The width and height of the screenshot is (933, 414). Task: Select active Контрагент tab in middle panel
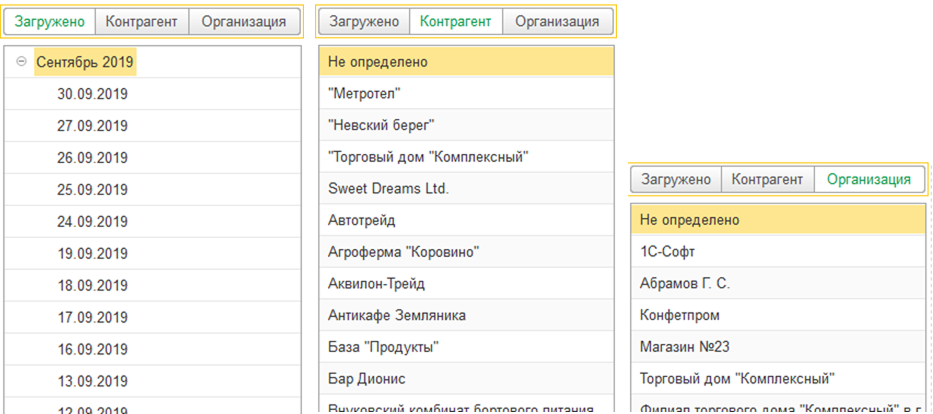click(456, 22)
